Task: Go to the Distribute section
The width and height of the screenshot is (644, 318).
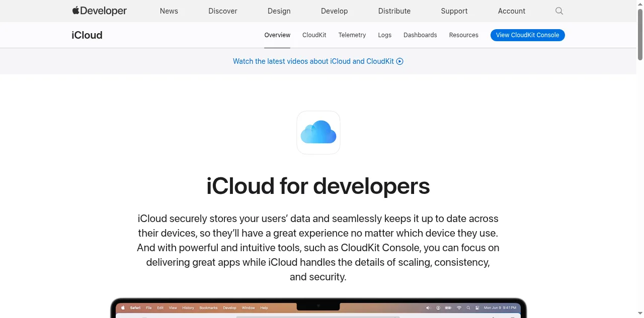Action: pos(394,11)
